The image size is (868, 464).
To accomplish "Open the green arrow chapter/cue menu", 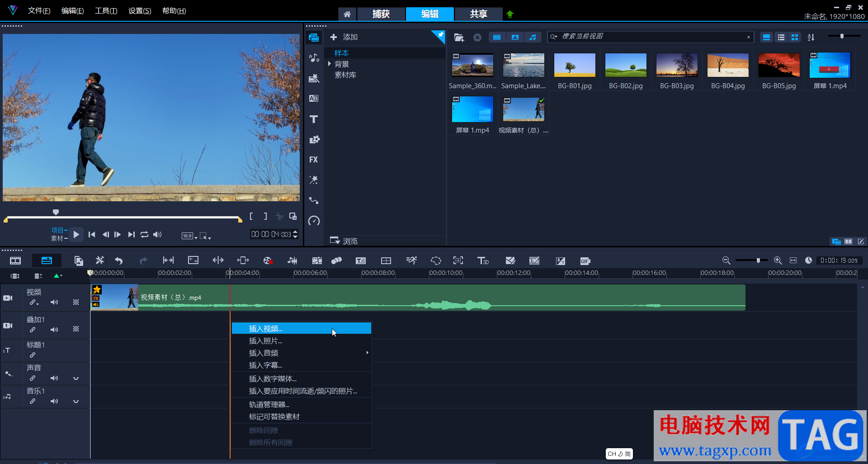I will click(x=58, y=276).
